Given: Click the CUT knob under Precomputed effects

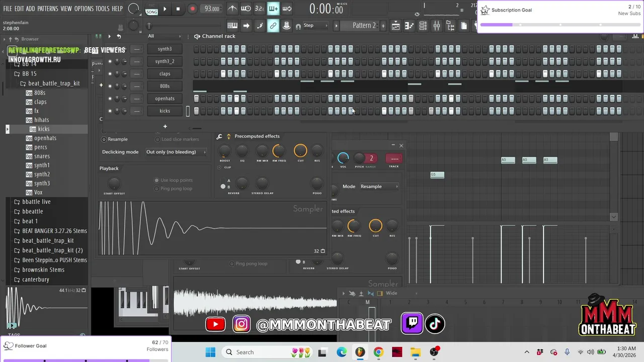Looking at the screenshot, I should click(300, 151).
